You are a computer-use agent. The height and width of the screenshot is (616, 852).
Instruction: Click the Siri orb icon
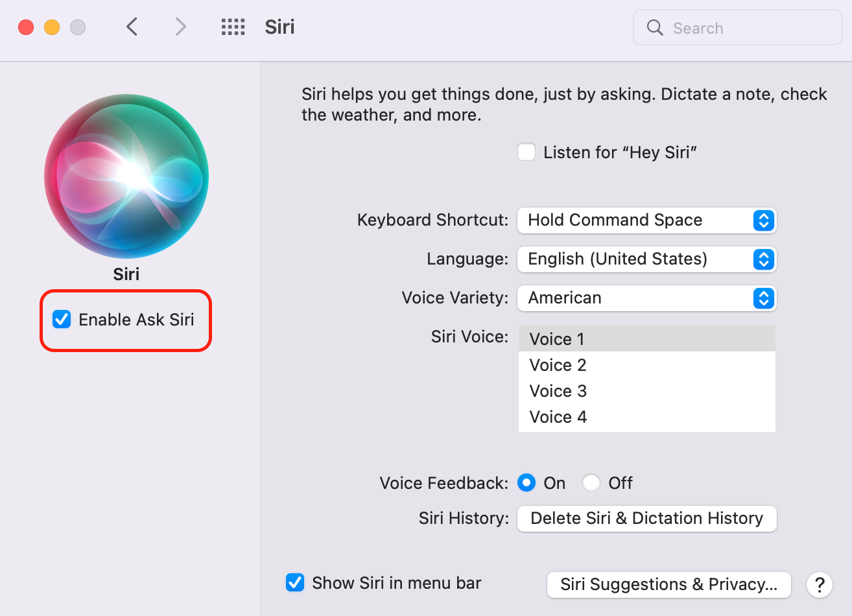126,176
